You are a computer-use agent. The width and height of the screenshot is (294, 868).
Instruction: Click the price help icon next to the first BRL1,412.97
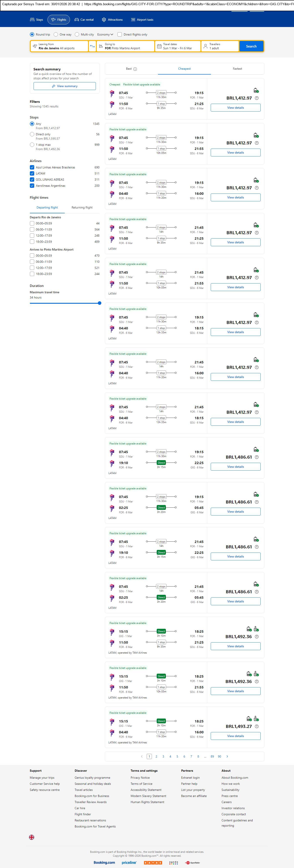(257, 98)
